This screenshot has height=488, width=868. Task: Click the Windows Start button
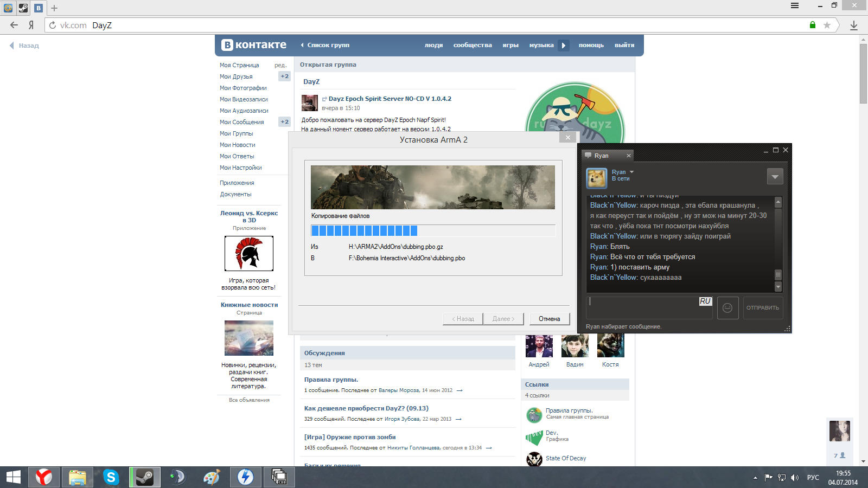13,477
